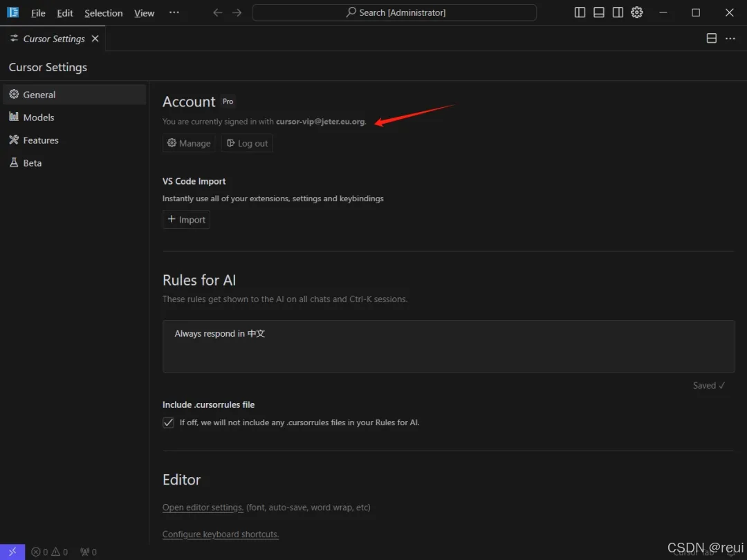Click the Import VS Code settings button
The width and height of the screenshot is (747, 560).
186,220
